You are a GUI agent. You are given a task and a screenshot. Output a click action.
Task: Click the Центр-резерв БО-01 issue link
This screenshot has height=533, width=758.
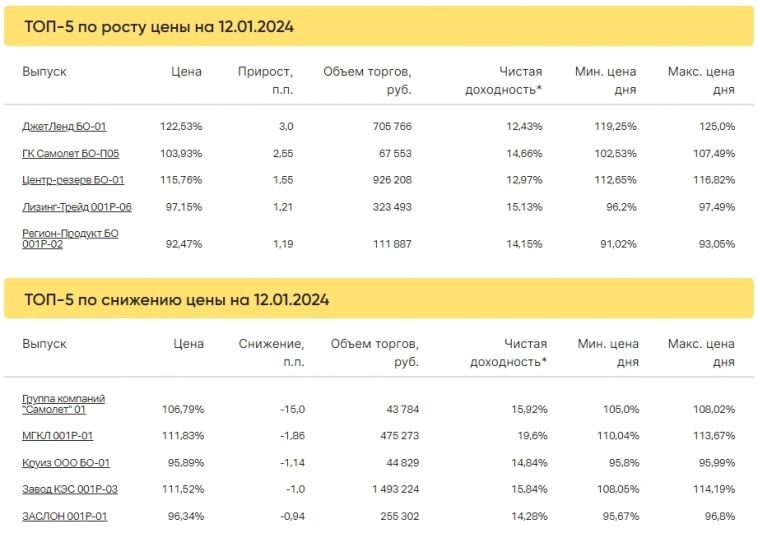pos(73,181)
